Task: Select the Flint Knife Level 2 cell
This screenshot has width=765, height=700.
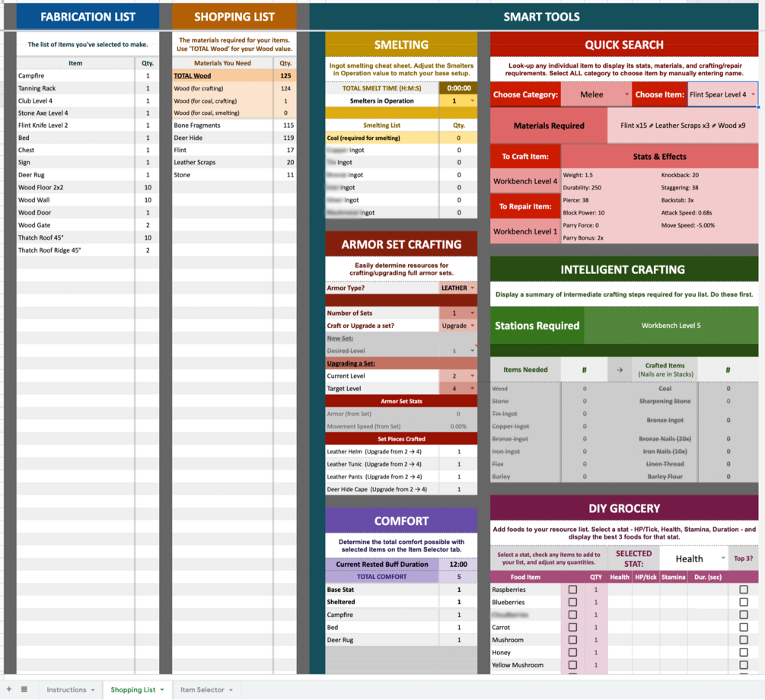Action: [75, 126]
